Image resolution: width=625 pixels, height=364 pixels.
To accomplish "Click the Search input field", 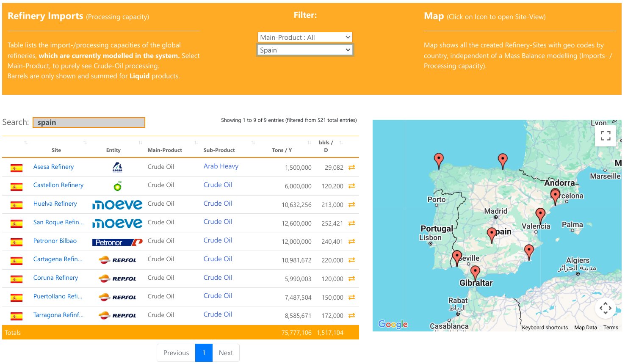I will pyautogui.click(x=89, y=122).
